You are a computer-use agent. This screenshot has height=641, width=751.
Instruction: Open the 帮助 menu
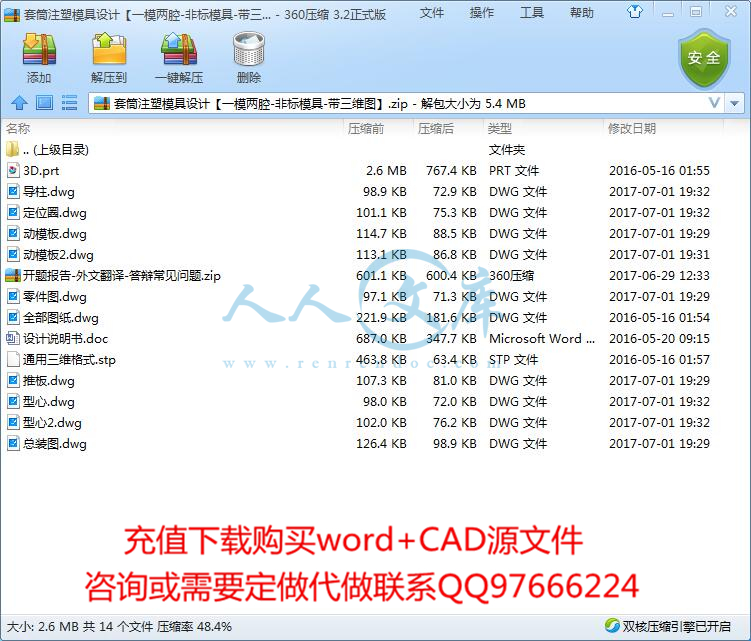pos(582,13)
